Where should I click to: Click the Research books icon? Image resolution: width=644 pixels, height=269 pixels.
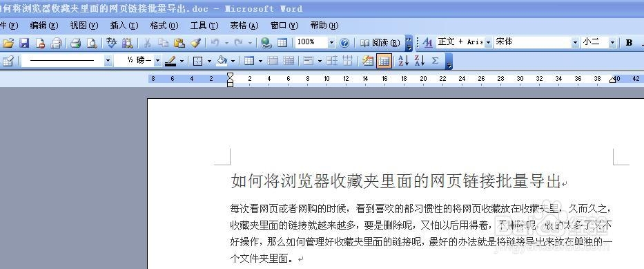[x=127, y=42]
